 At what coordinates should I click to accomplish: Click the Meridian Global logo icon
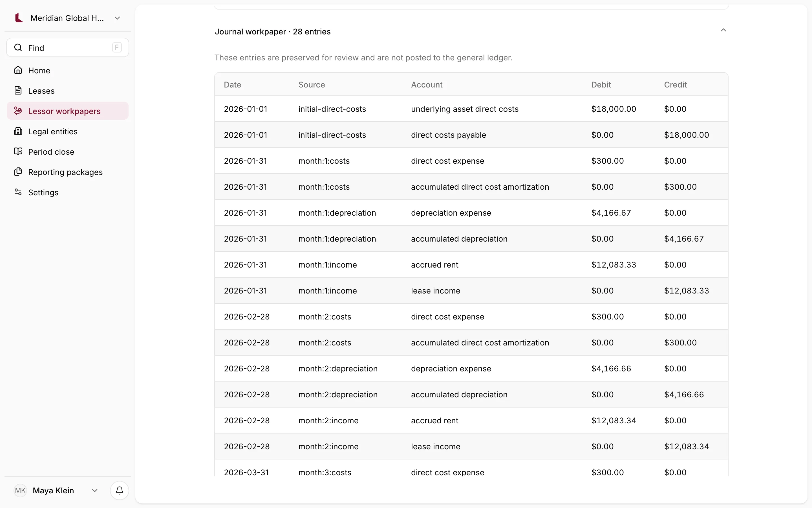click(19, 18)
